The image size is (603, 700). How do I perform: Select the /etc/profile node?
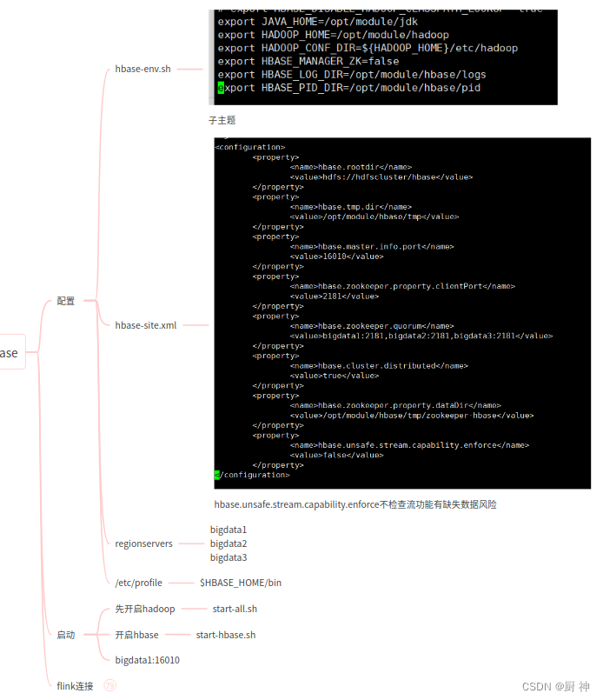139,583
